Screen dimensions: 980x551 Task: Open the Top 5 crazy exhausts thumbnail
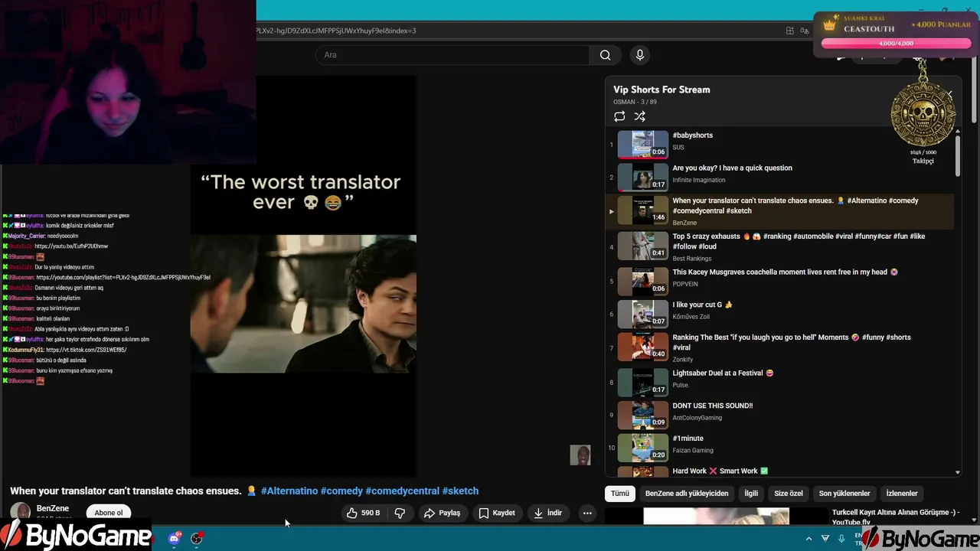pyautogui.click(x=642, y=246)
